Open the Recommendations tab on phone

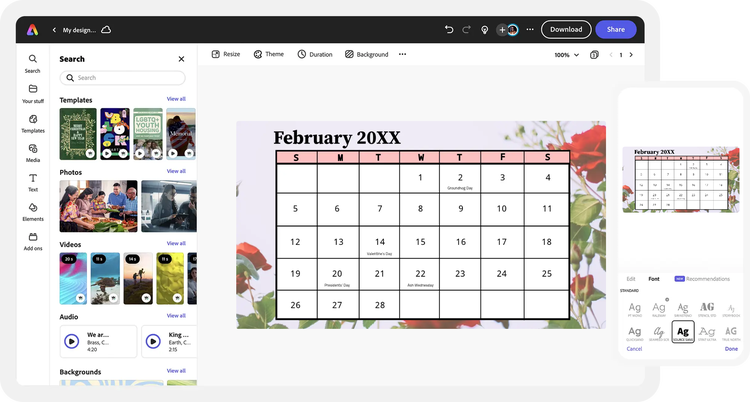point(703,279)
